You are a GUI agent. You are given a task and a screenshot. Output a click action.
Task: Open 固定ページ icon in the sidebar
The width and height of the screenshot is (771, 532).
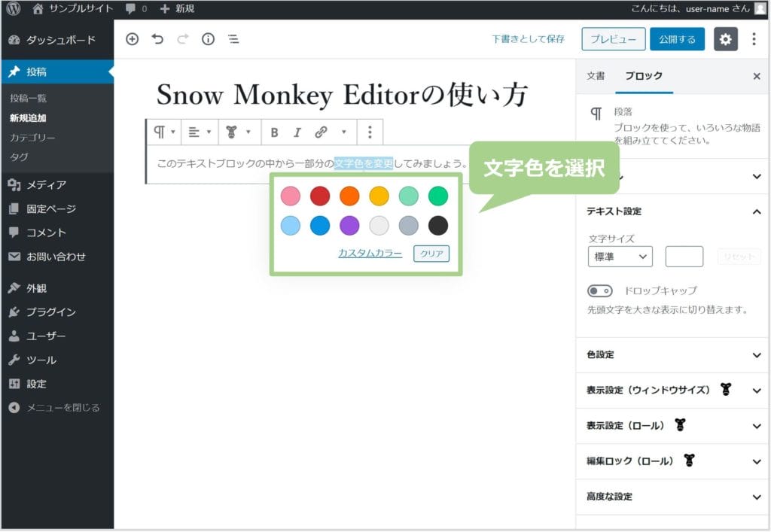(x=14, y=208)
